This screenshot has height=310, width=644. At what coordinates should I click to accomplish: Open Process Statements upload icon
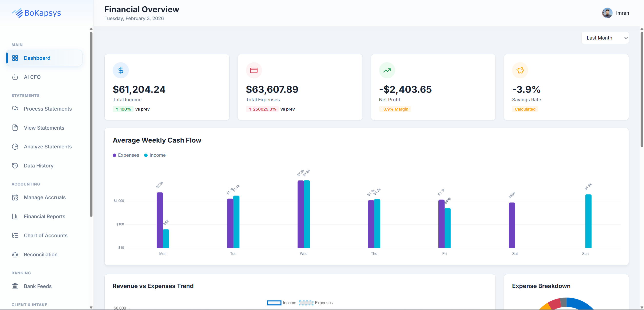click(15, 109)
